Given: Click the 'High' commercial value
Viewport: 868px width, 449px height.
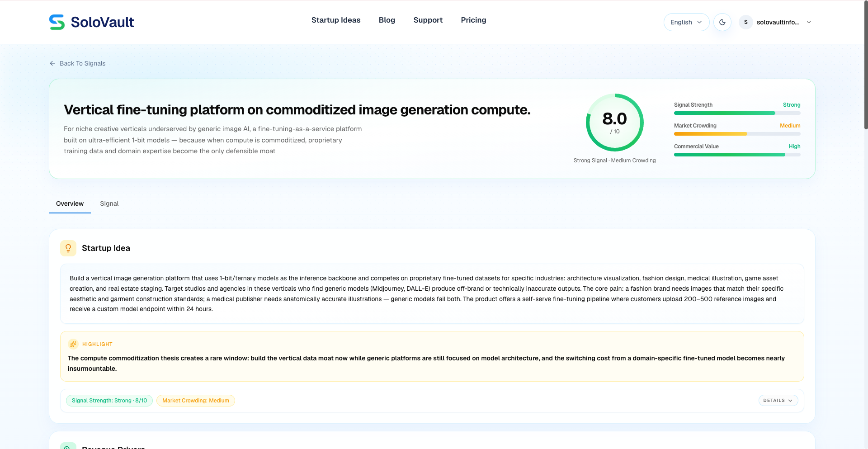Looking at the screenshot, I should click(x=794, y=147).
